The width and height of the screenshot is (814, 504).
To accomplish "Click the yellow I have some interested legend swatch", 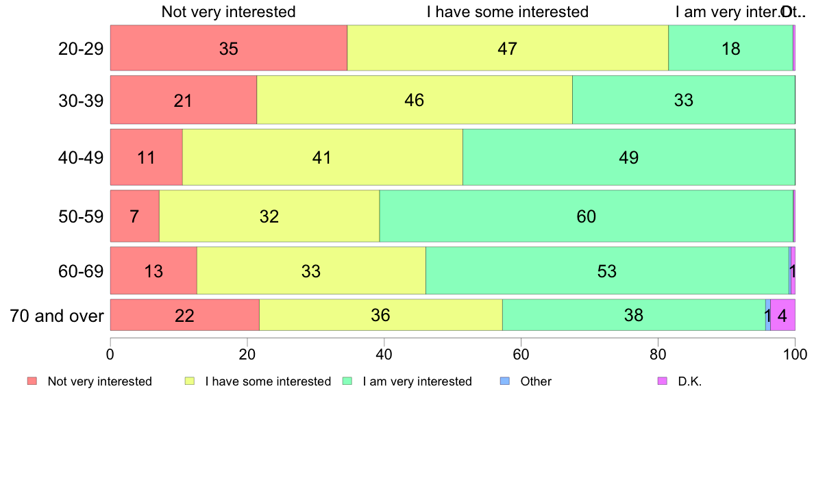I will click(x=190, y=381).
